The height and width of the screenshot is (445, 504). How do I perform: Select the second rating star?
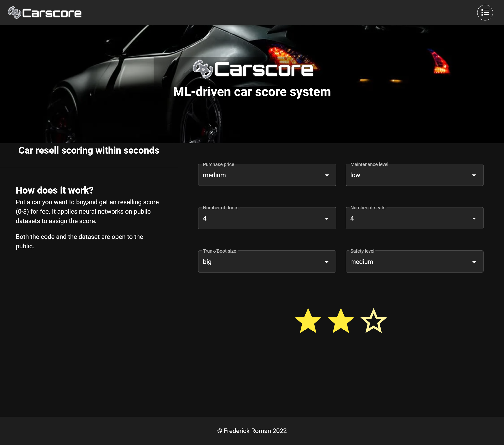(341, 321)
